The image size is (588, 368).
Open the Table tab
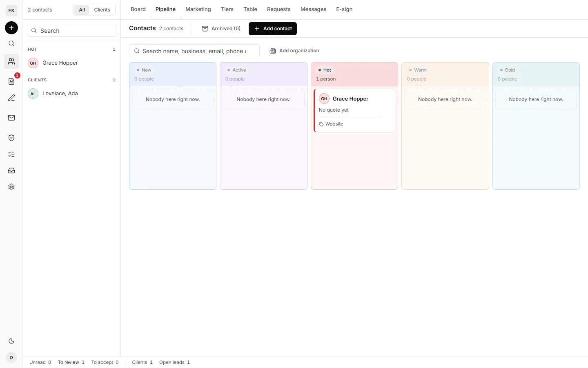coord(250,9)
